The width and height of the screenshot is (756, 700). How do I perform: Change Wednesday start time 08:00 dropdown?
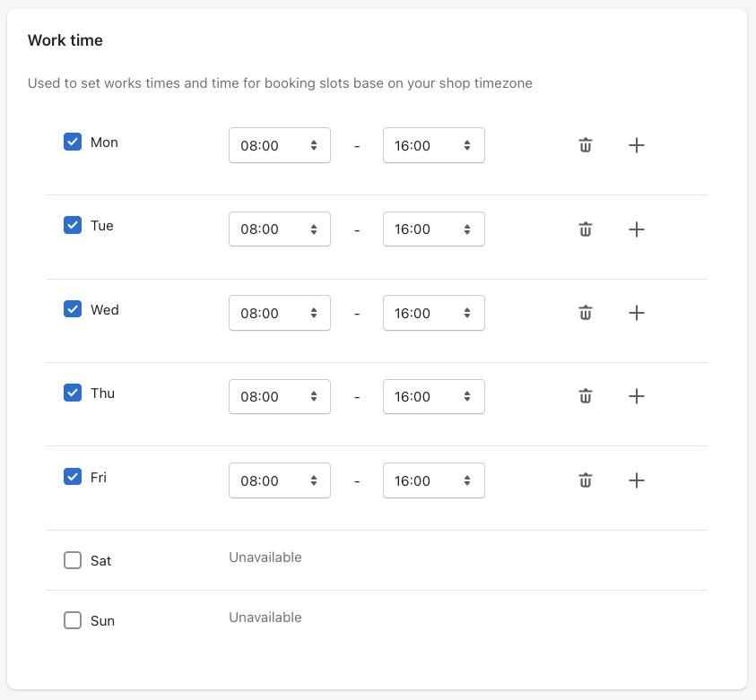(x=279, y=313)
